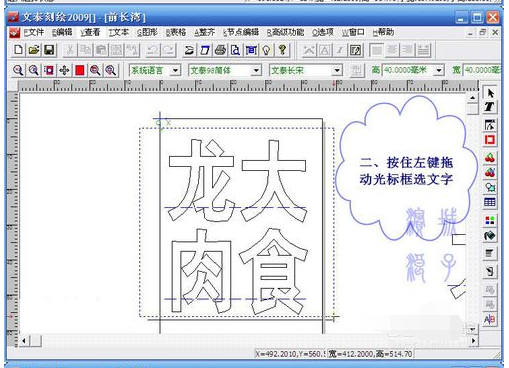Open the height 40.0000毫米 dropdown arrow

click(439, 70)
